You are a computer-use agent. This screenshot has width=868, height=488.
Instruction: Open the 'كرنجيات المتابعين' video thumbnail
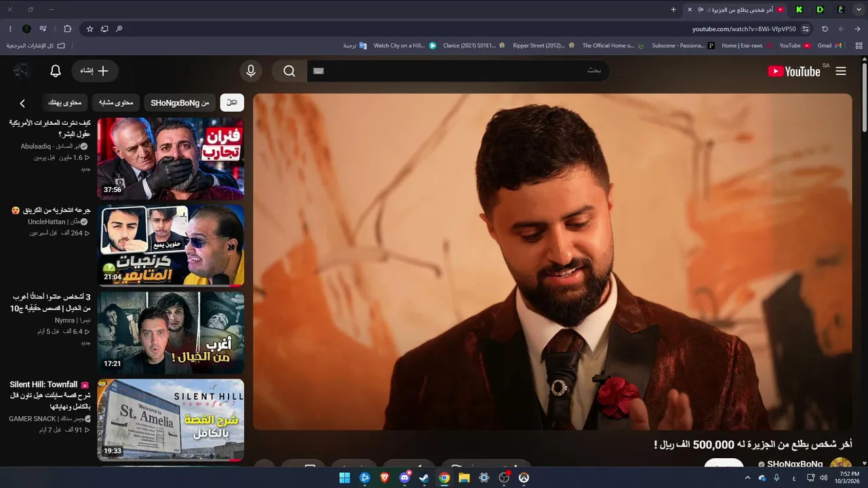(171, 245)
